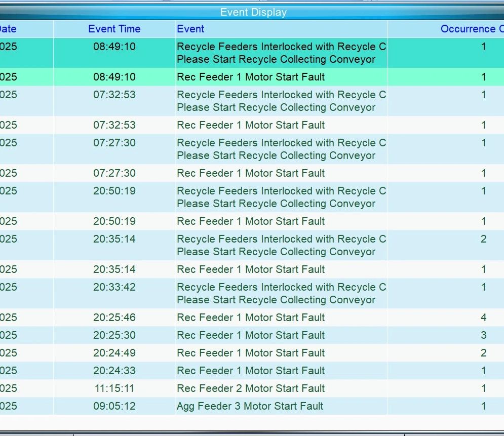This screenshot has width=504, height=436.
Task: Click occurrence count 4 in the 20:25:46 row
Action: 483,318
